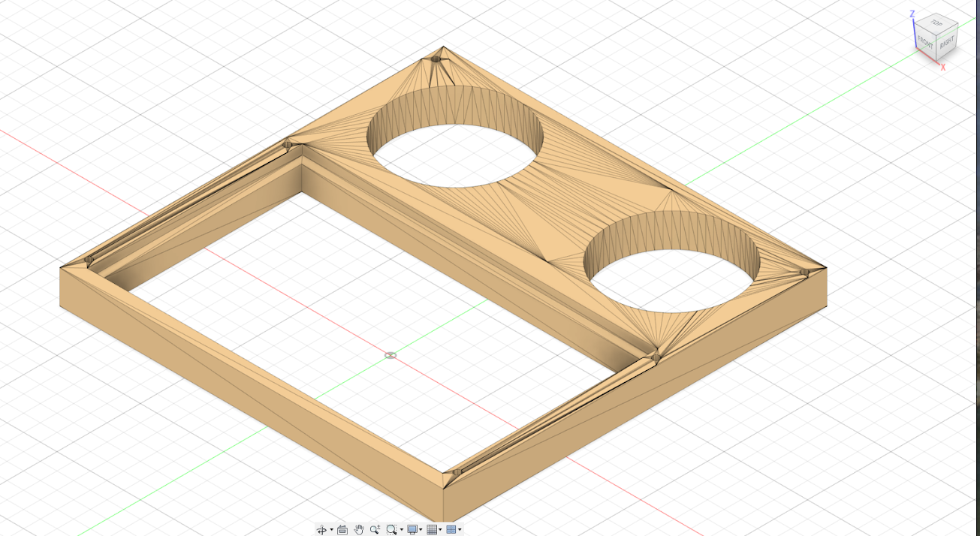The height and width of the screenshot is (536, 980).
Task: Select the Zoom Window magnifier
Action: (x=391, y=530)
